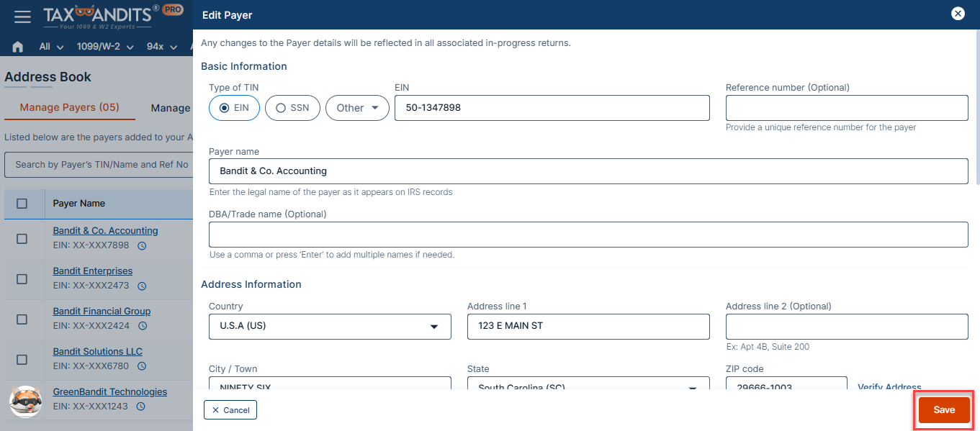Switch to Manage Payers (05) tab
980x431 pixels.
pos(69,107)
